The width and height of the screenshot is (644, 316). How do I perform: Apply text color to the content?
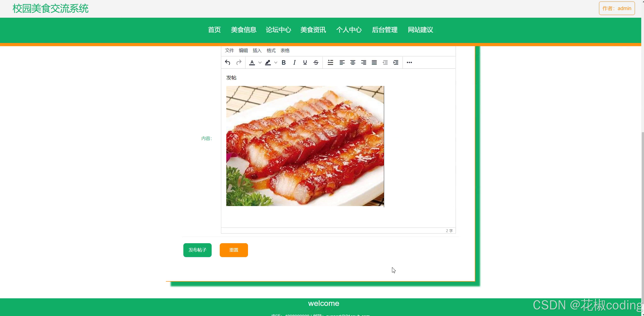[x=252, y=62]
